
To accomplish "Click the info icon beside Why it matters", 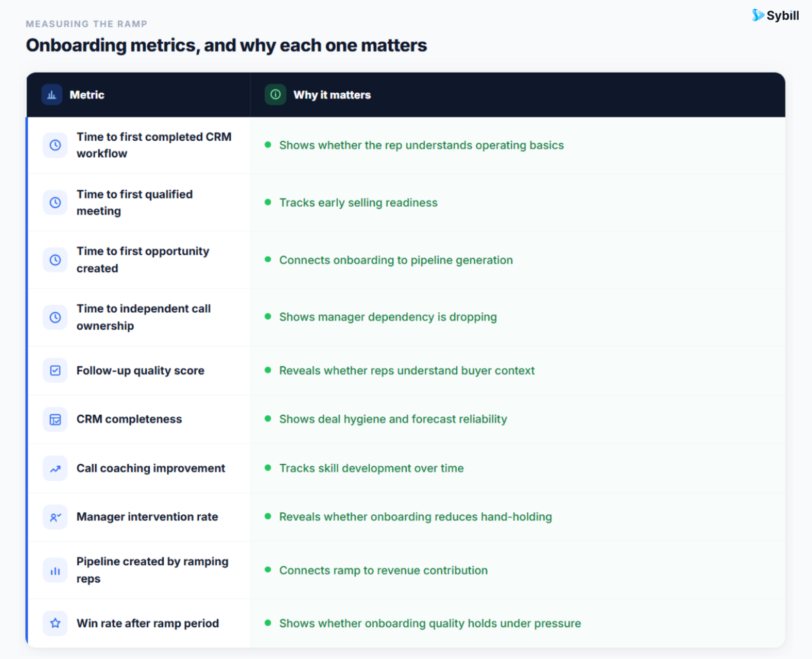I will point(275,95).
